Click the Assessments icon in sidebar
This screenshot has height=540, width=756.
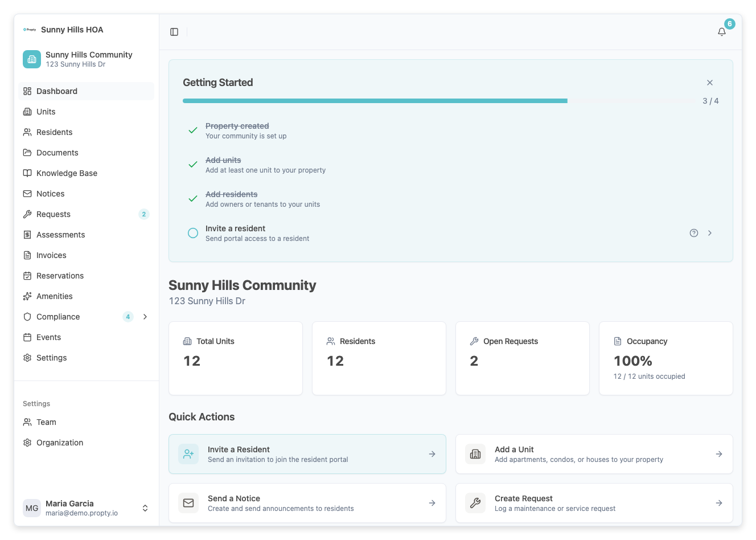point(27,234)
